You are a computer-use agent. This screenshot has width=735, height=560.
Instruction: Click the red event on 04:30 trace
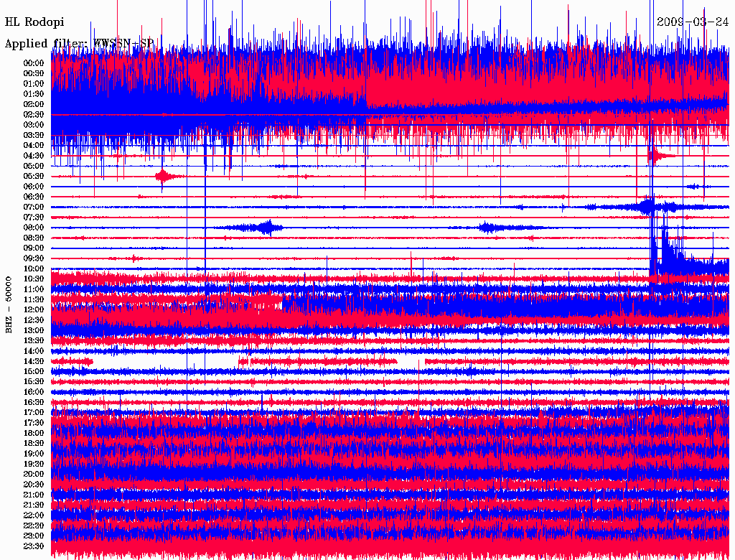pos(660,155)
